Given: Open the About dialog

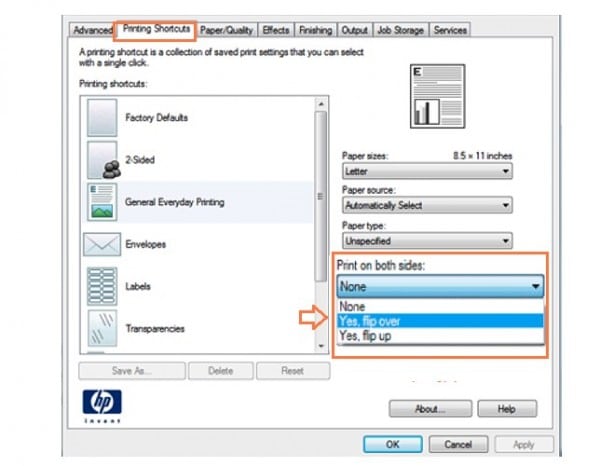Looking at the screenshot, I should tap(430, 409).
